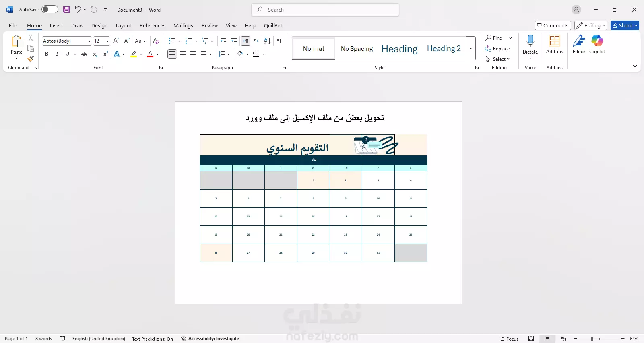644x343 pixels.
Task: Apply the Heading 2 style
Action: 444,48
